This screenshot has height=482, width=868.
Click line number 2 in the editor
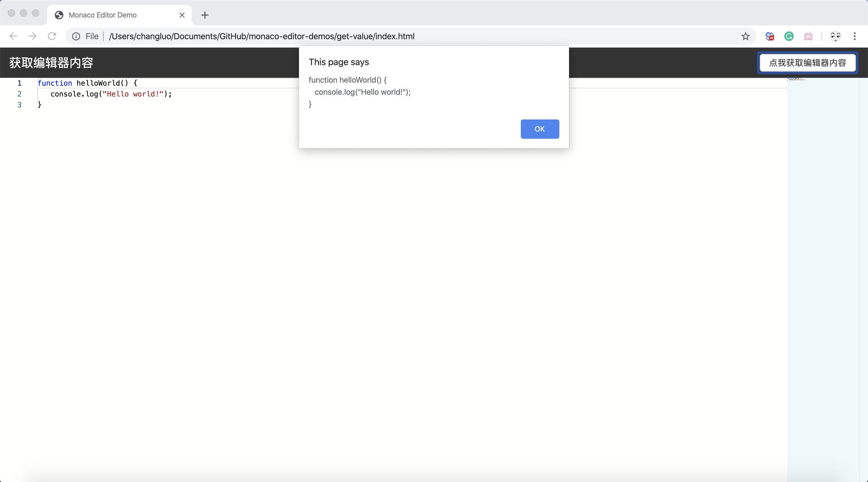click(x=19, y=94)
